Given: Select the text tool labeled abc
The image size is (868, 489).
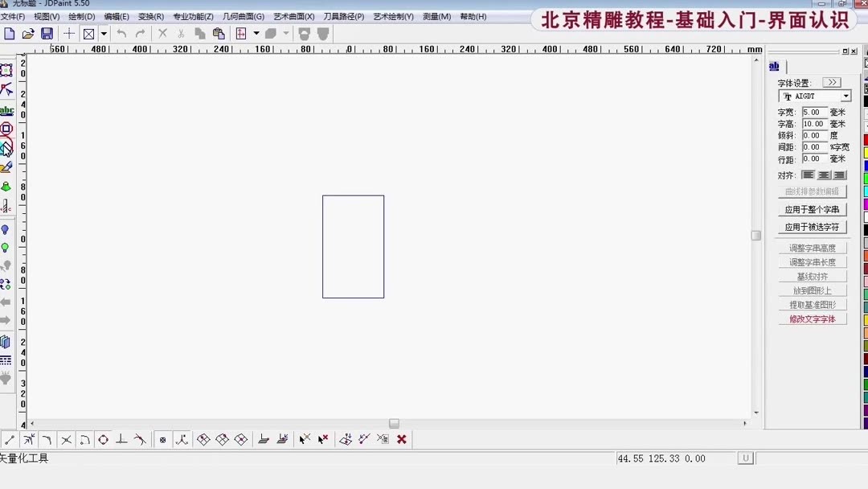Looking at the screenshot, I should coord(7,112).
